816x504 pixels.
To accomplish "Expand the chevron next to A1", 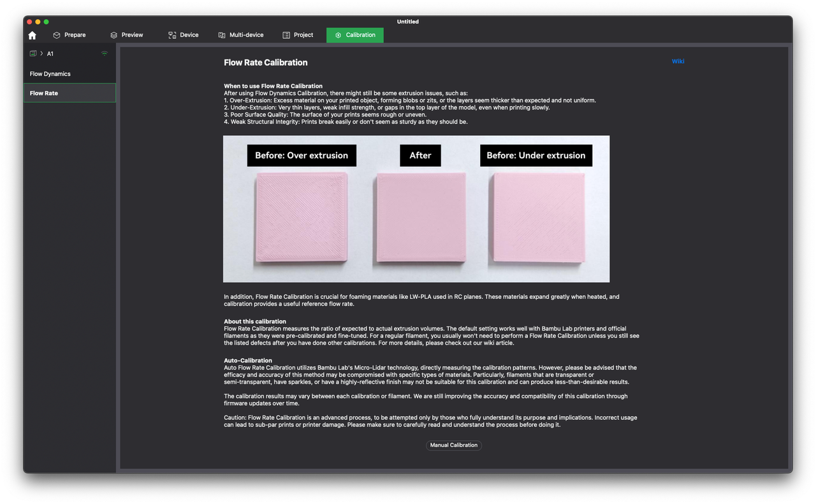I will [x=41, y=54].
